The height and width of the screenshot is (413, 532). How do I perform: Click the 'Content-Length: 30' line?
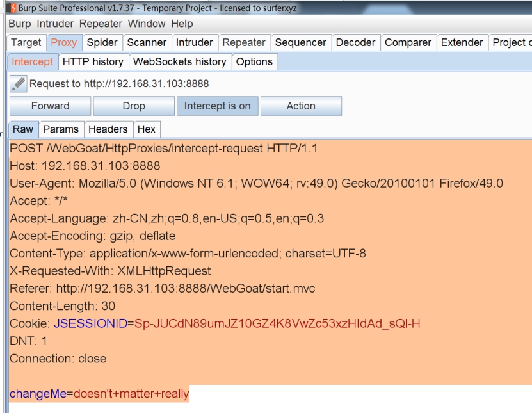[63, 306]
